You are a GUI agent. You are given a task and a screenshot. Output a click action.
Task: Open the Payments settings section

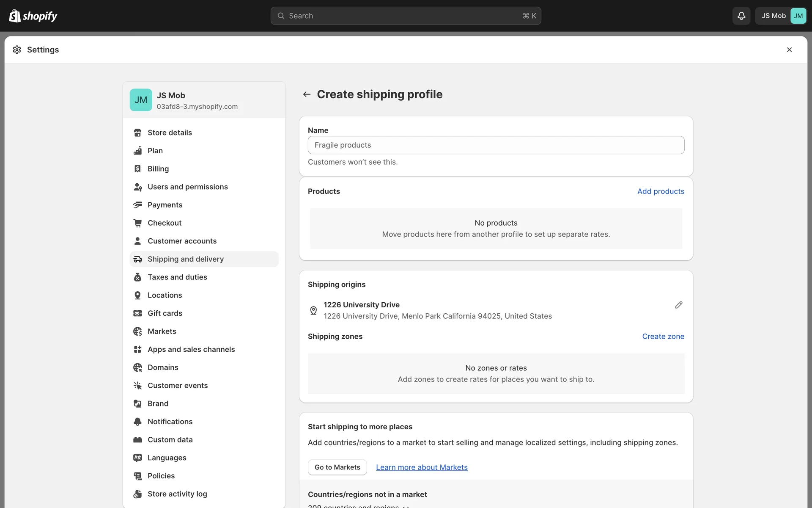pos(165,205)
